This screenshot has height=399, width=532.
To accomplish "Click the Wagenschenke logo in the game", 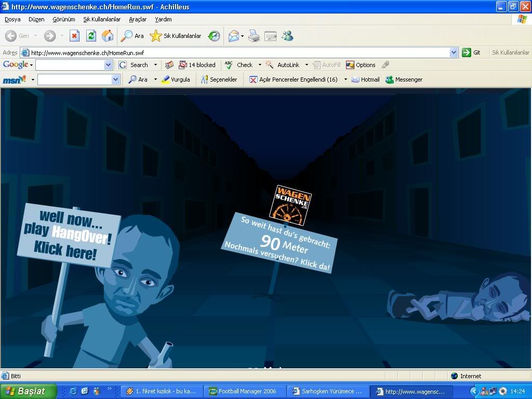I will coord(290,206).
